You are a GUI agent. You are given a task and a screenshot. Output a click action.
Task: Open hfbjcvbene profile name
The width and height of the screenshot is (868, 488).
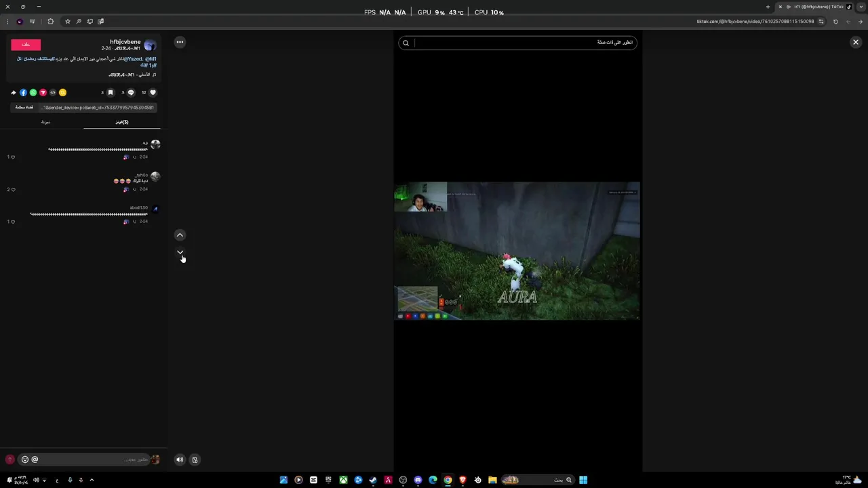pyautogui.click(x=125, y=42)
